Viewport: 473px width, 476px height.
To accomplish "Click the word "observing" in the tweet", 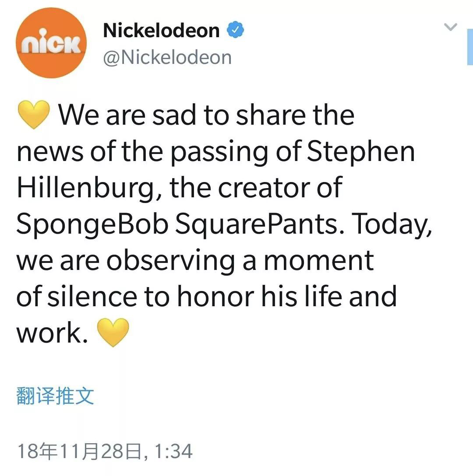I will (171, 261).
